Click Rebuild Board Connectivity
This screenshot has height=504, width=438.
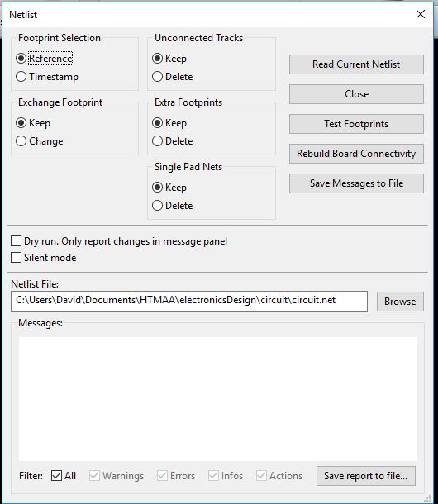[356, 154]
